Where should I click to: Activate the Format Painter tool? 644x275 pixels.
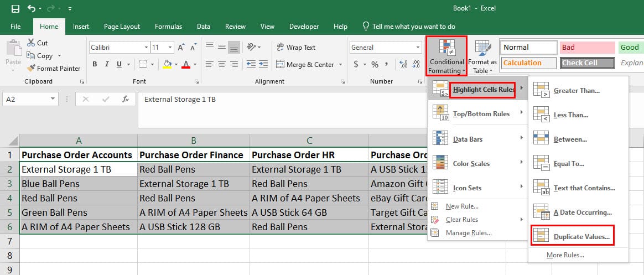(54, 68)
